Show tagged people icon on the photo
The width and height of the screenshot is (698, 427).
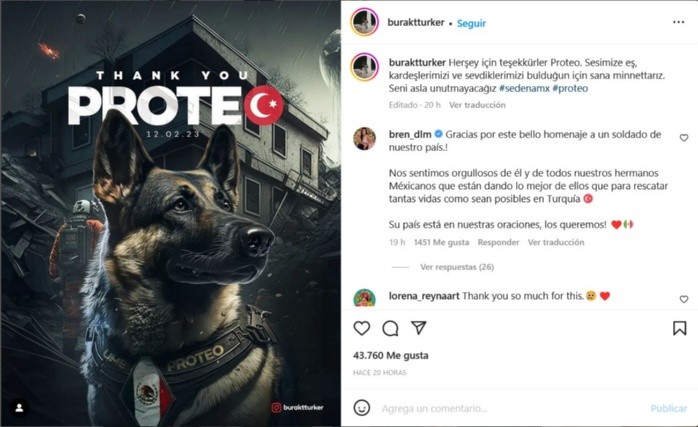pos(19,408)
